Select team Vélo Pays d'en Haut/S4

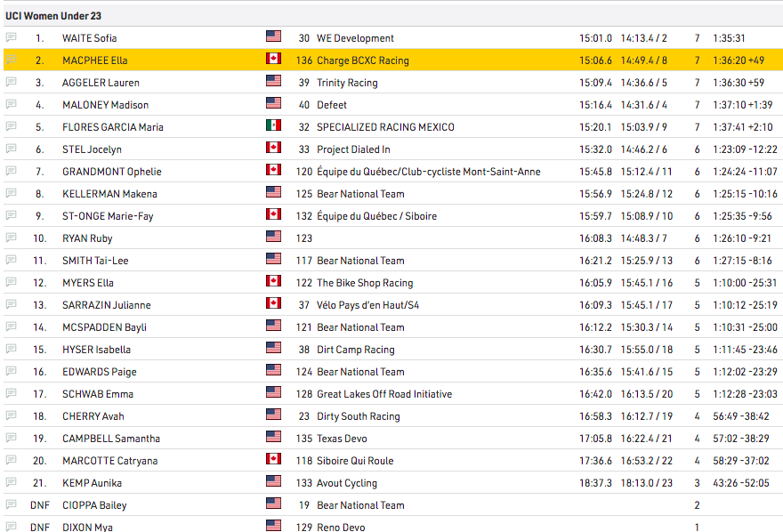(367, 305)
